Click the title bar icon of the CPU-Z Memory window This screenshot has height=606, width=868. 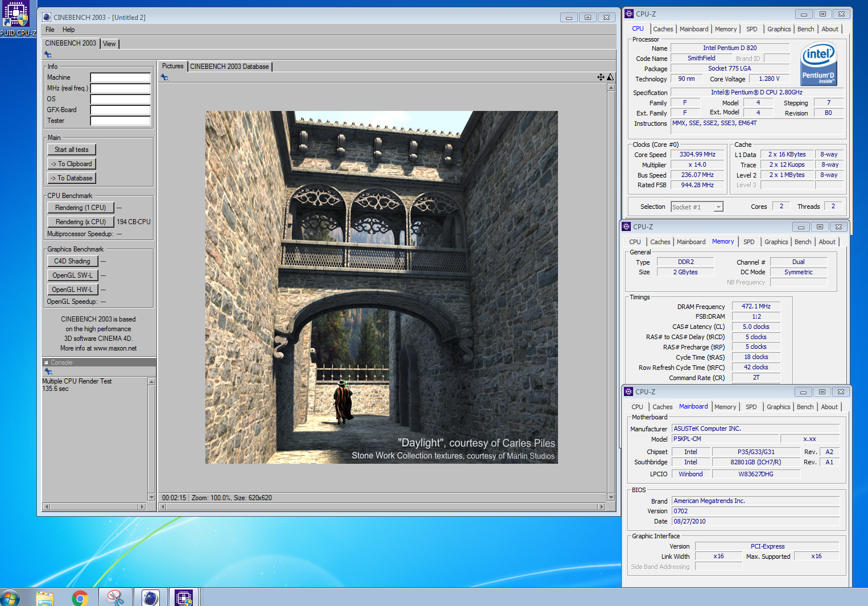point(626,226)
